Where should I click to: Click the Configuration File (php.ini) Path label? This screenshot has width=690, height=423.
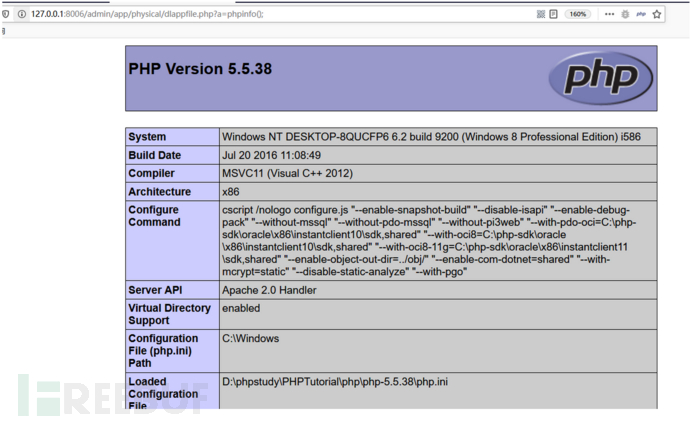[163, 351]
